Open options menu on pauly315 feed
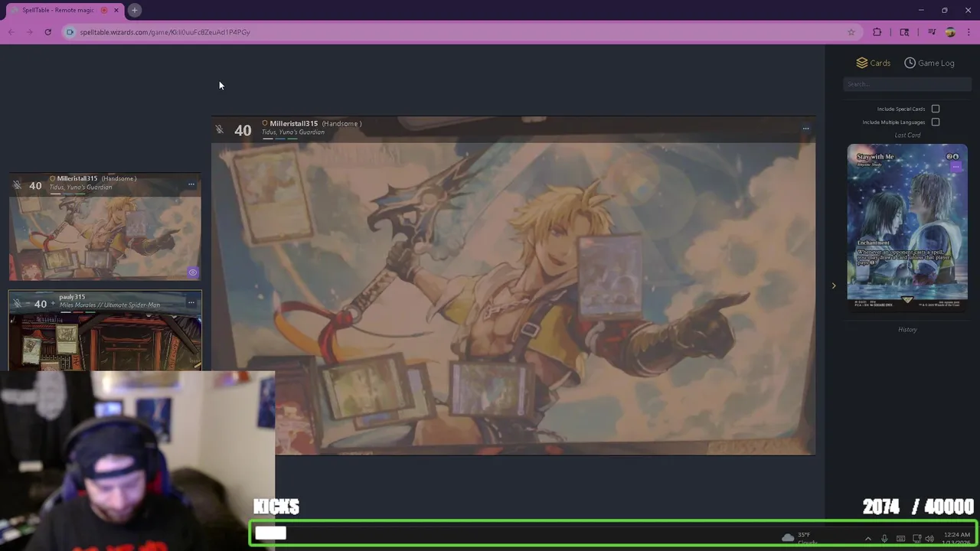The image size is (980, 551). pyautogui.click(x=191, y=302)
